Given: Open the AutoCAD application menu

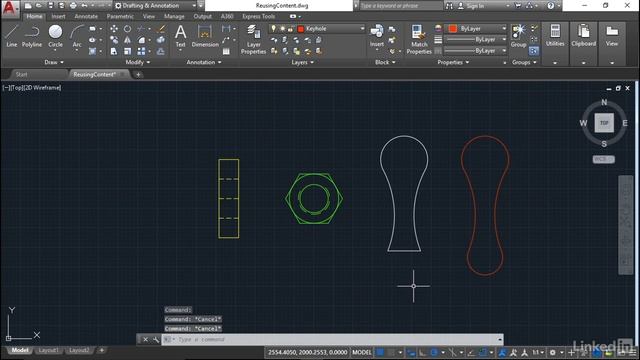Looking at the screenshot, I should click(x=9, y=8).
